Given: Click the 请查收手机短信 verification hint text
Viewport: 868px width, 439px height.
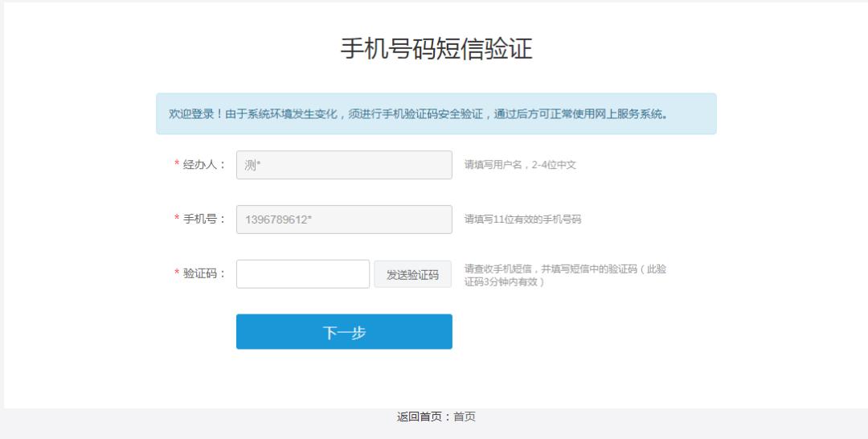Looking at the screenshot, I should (565, 275).
